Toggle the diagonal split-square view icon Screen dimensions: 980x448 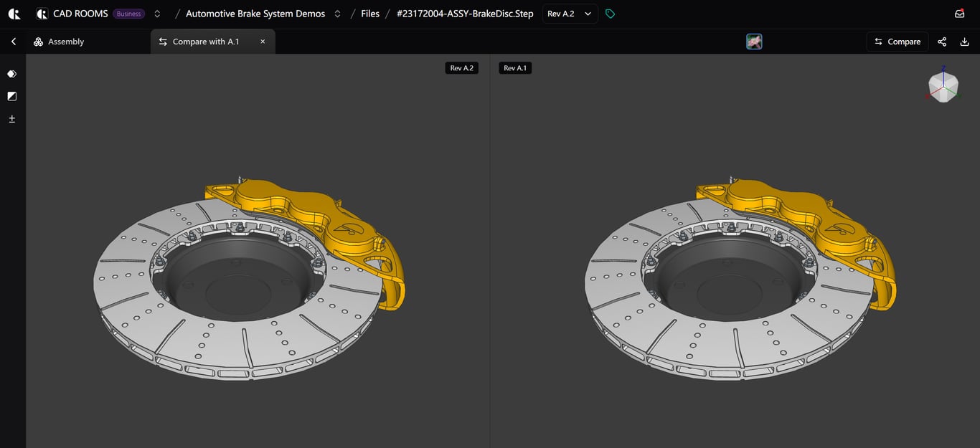click(12, 96)
